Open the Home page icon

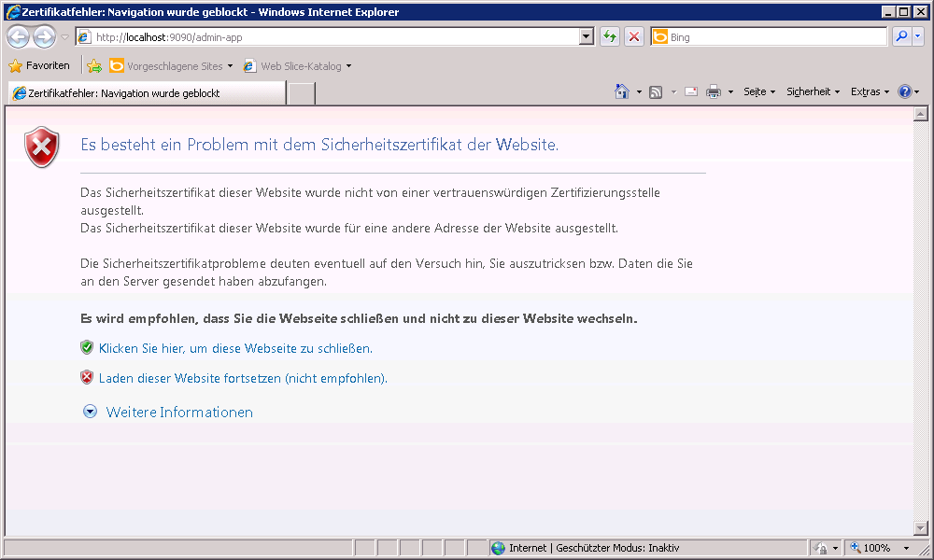tap(622, 91)
